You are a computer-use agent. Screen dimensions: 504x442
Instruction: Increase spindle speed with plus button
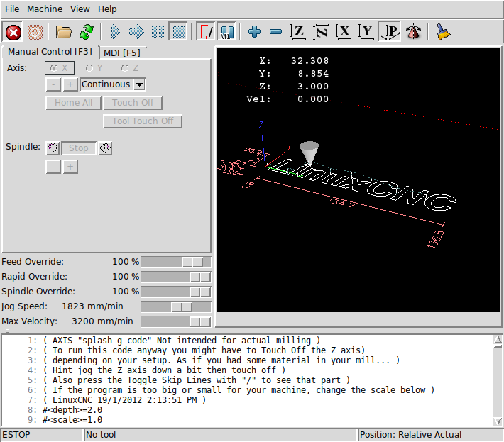pos(70,167)
